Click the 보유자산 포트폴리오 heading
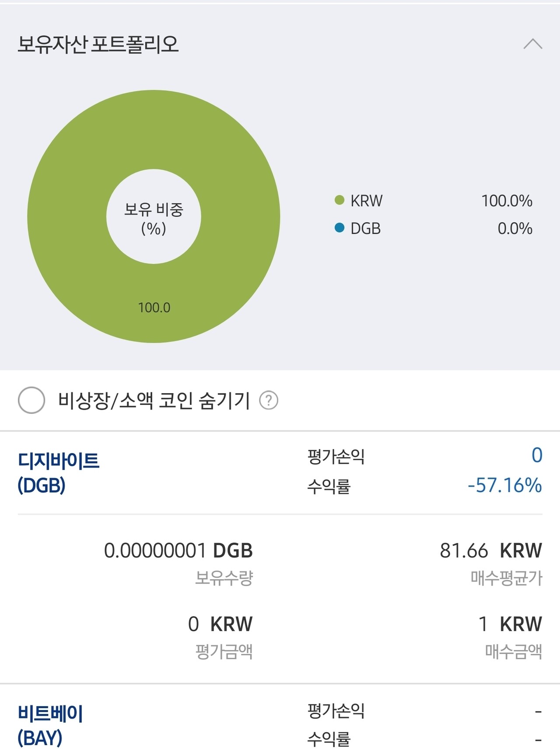The width and height of the screenshot is (560, 749). point(98,44)
